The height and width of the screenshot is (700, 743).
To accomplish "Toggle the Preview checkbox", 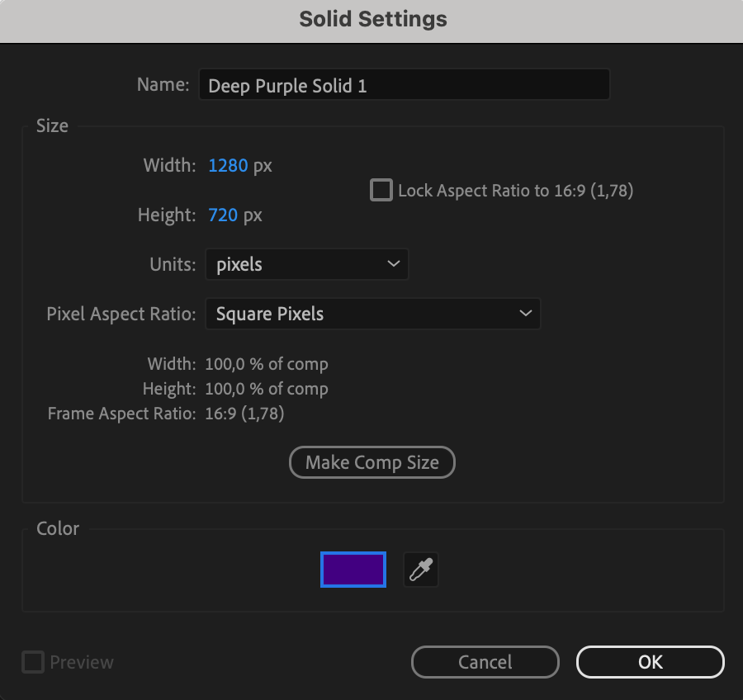I will pos(33,662).
